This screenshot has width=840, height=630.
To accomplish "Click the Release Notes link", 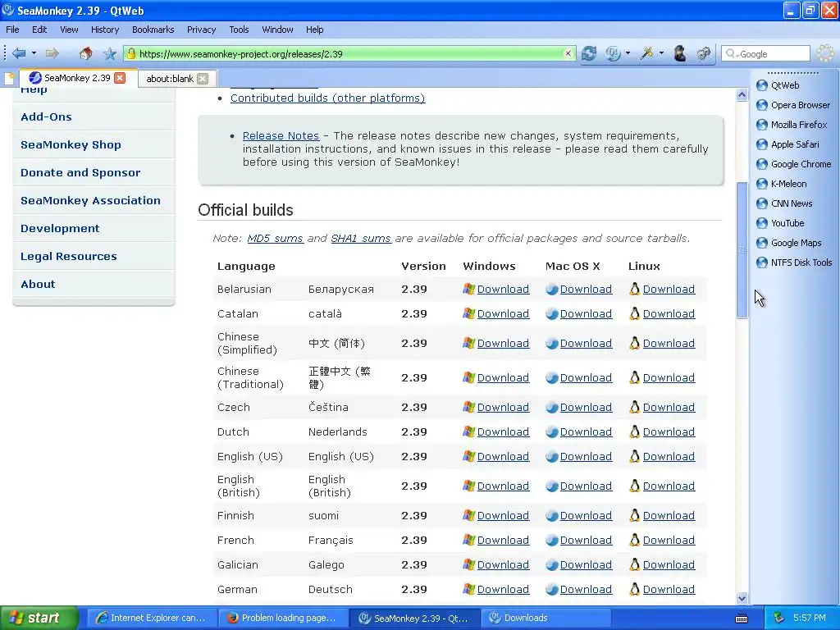I will pyautogui.click(x=281, y=135).
